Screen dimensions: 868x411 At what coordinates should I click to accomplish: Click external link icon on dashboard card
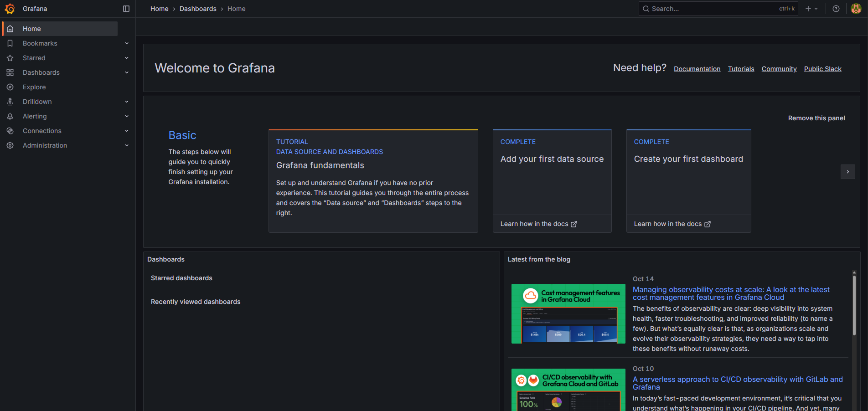coord(708,224)
